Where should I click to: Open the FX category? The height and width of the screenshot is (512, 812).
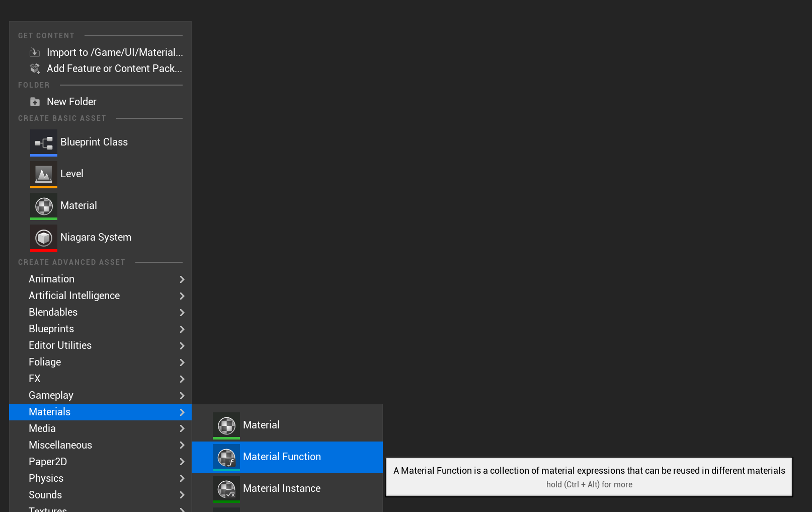tap(100, 379)
